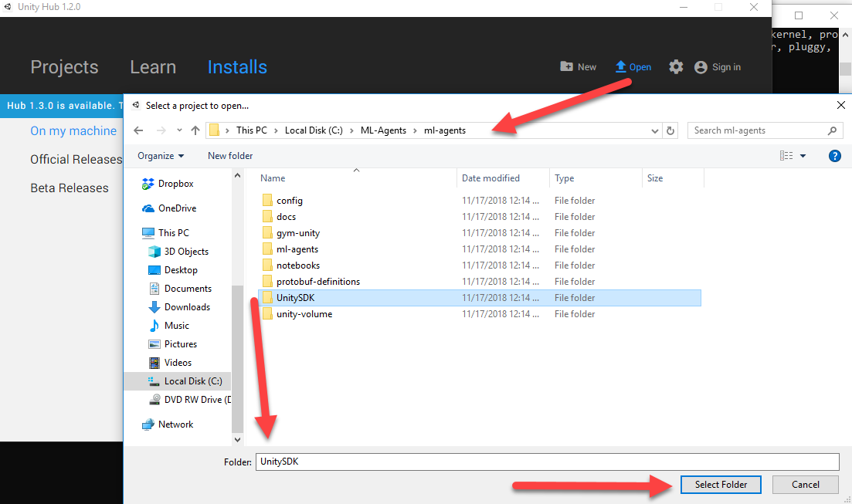Click the Folder name input field
Viewport: 852px width, 504px height.
pyautogui.click(x=547, y=462)
